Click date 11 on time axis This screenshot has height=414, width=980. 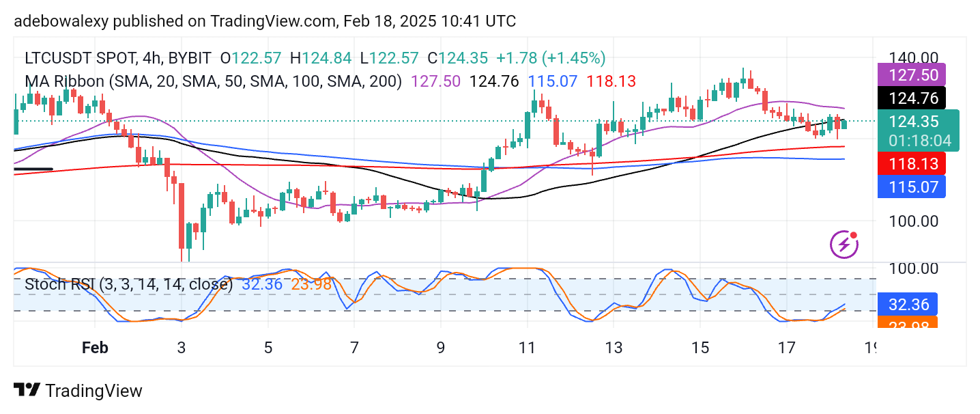click(526, 348)
